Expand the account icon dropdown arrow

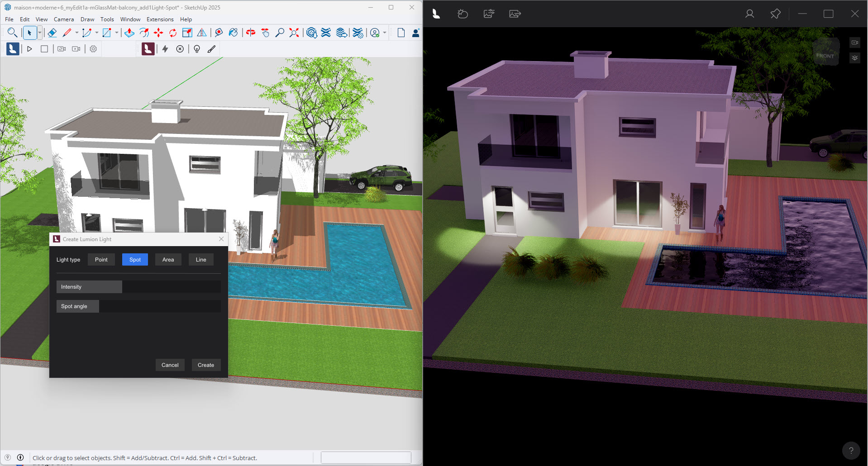[385, 33]
